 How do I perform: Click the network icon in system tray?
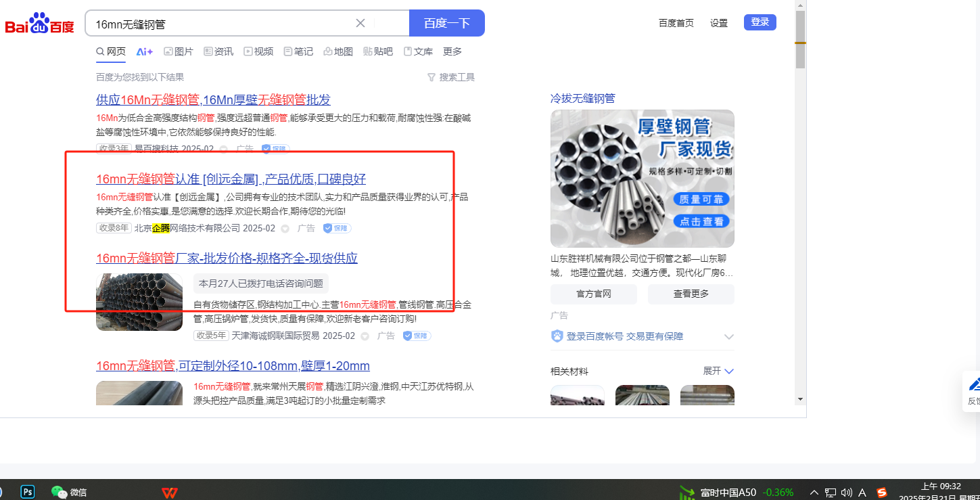[x=831, y=492]
